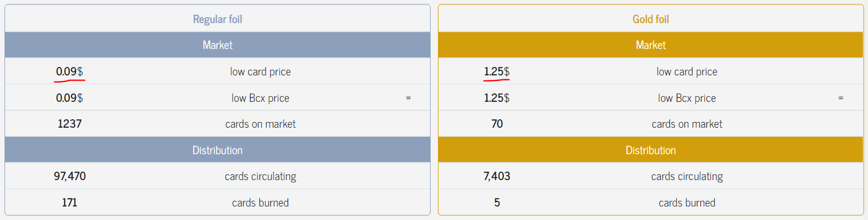Image resolution: width=868 pixels, height=220 pixels.
Task: Click the equals icon in Gold foil row
Action: [x=841, y=98]
